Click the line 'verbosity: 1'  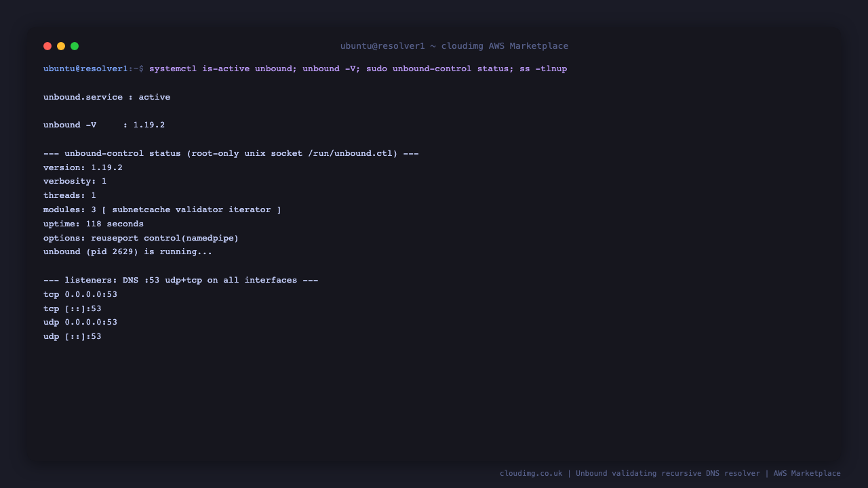click(x=75, y=182)
